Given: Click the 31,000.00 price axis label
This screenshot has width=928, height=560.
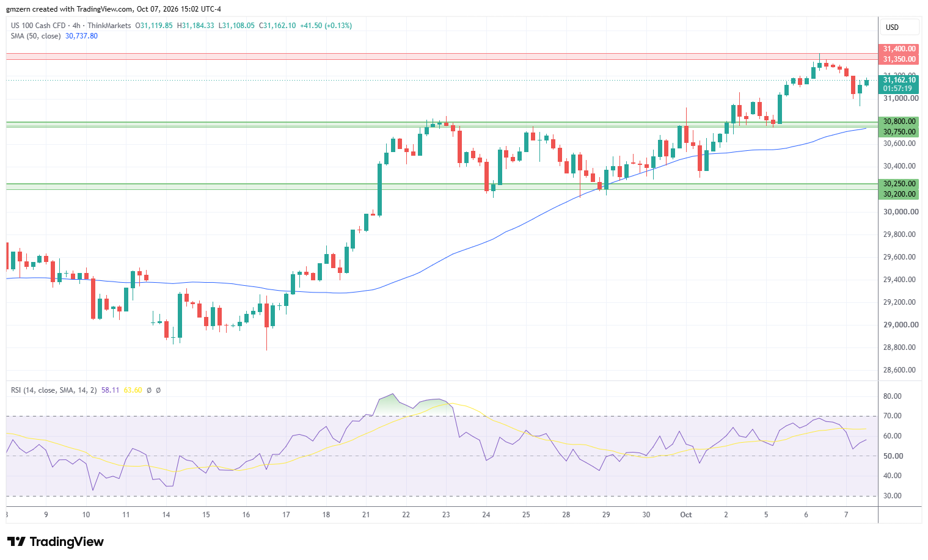Looking at the screenshot, I should pyautogui.click(x=901, y=98).
